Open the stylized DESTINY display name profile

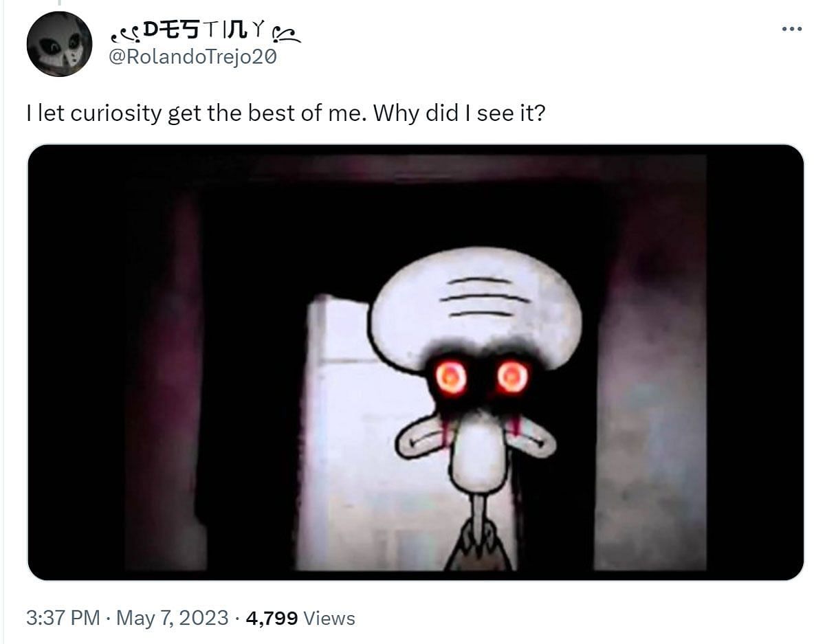point(206,32)
